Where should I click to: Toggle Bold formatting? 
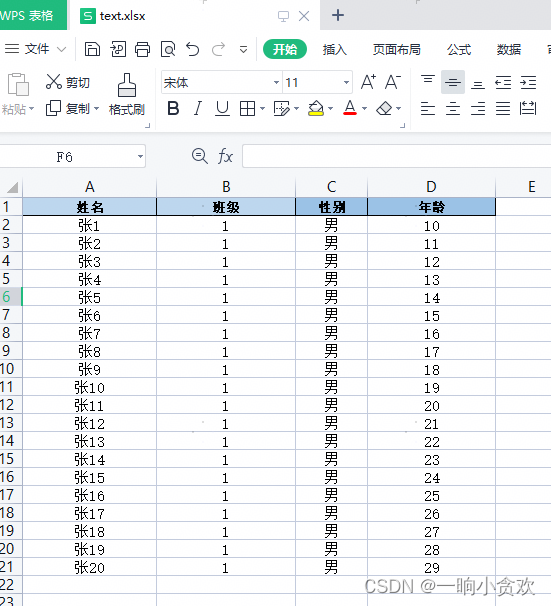(173, 109)
